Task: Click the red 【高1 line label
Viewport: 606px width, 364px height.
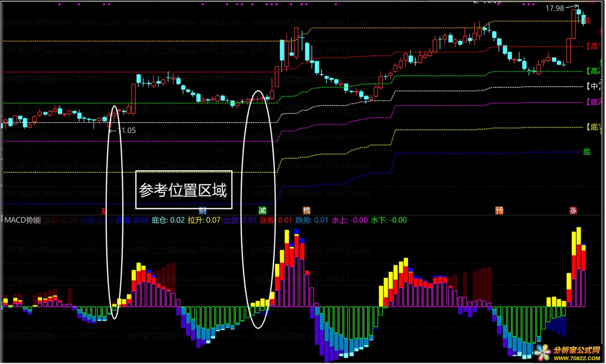Action: [593, 46]
